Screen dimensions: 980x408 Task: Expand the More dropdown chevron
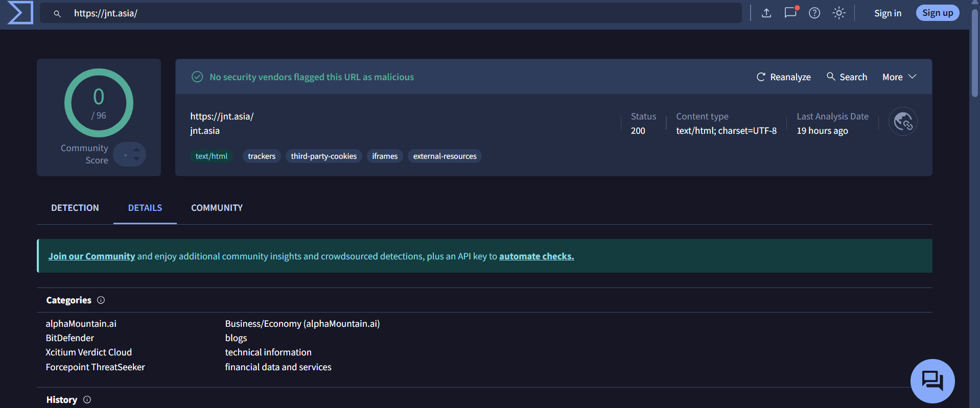pos(913,77)
